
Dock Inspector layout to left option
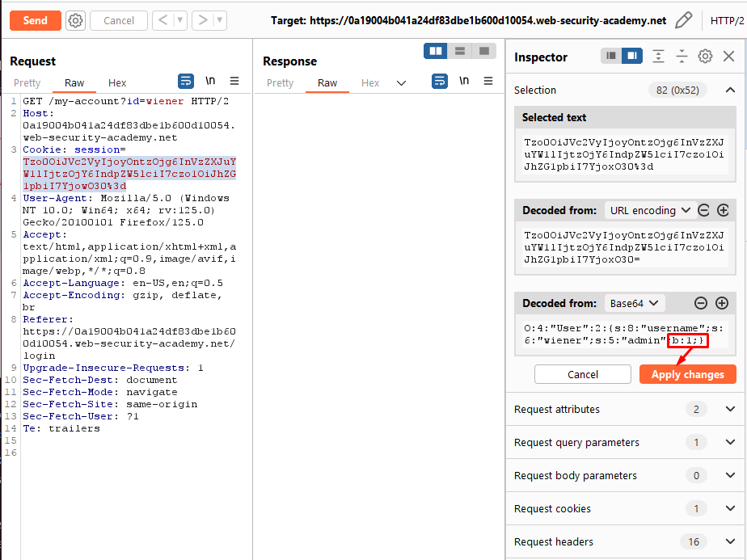(x=611, y=57)
